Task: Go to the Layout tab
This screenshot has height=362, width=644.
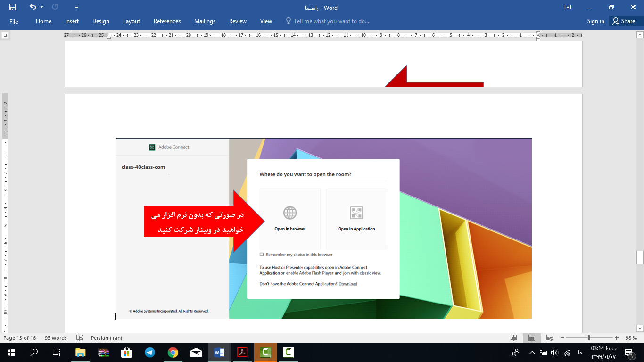Action: tap(132, 21)
